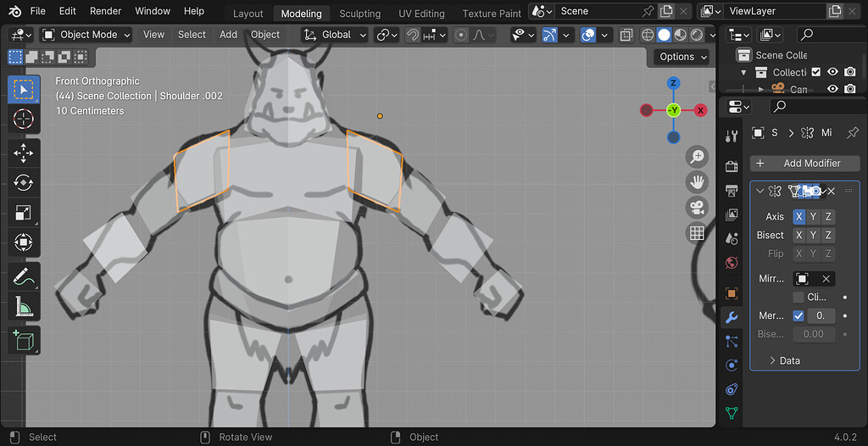Image resolution: width=868 pixels, height=446 pixels.
Task: Toggle the Y axis mirror button
Action: (x=813, y=216)
